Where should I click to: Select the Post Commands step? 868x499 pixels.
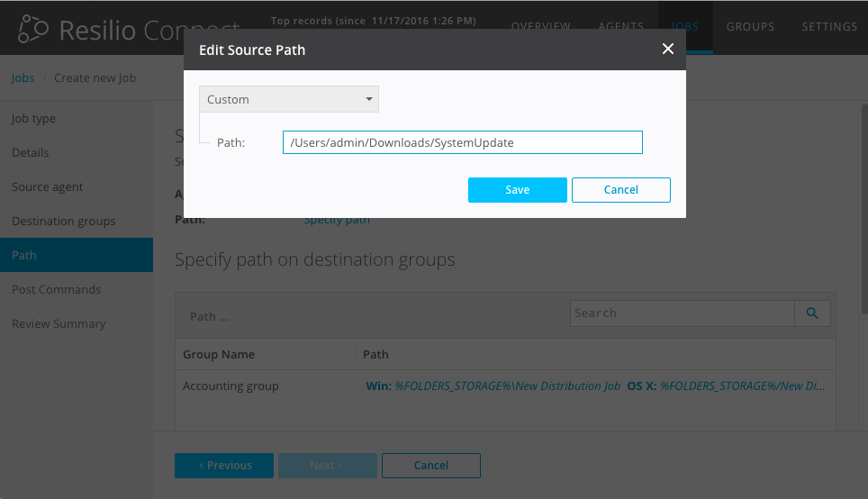pos(56,290)
